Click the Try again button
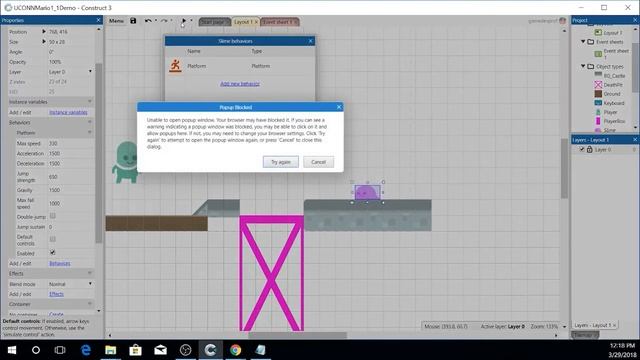 tap(281, 162)
